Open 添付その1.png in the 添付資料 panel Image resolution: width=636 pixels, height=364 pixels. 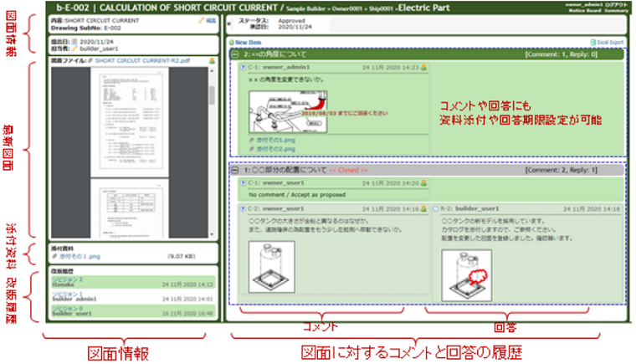pos(79,256)
